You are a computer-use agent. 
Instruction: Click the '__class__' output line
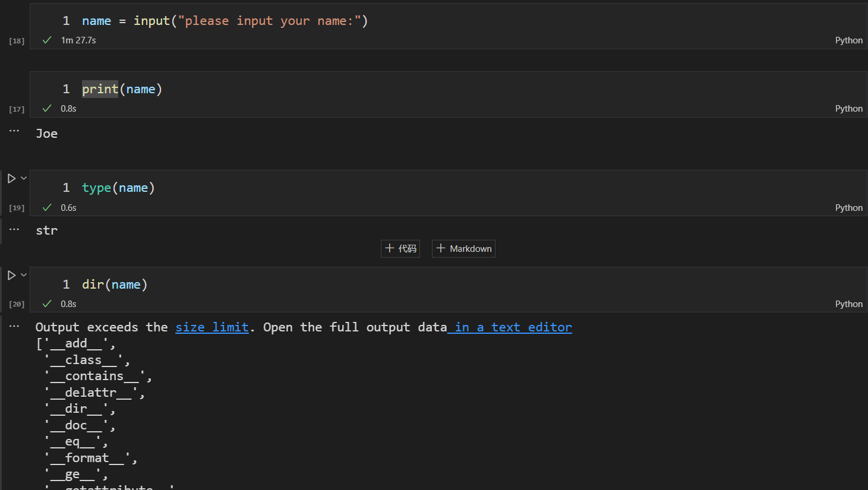click(x=87, y=360)
